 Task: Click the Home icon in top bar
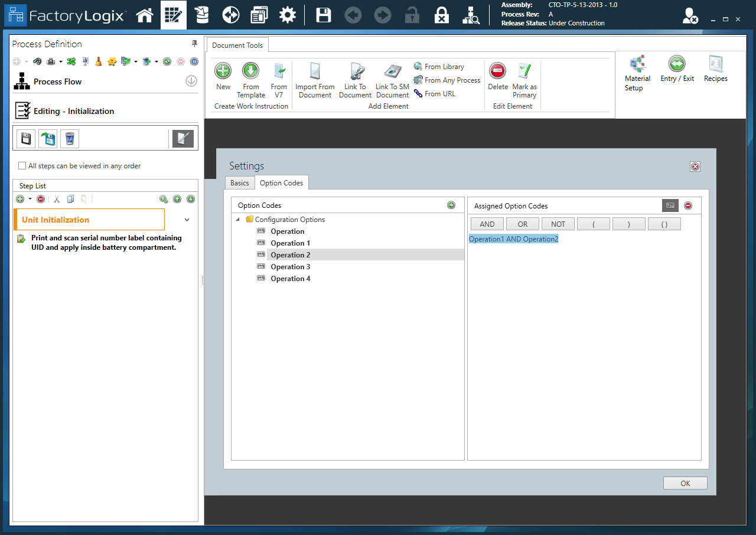coord(145,15)
